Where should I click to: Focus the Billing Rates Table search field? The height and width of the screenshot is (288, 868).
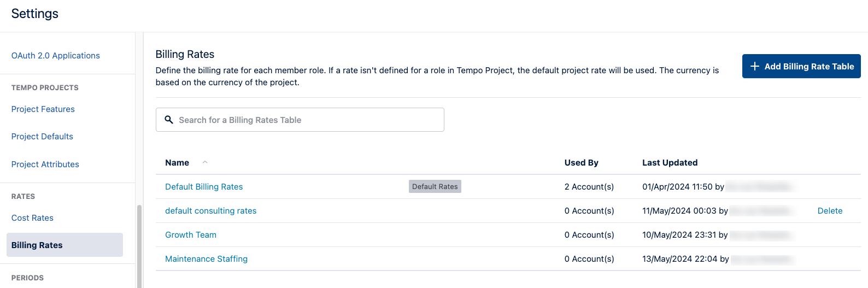pyautogui.click(x=306, y=120)
